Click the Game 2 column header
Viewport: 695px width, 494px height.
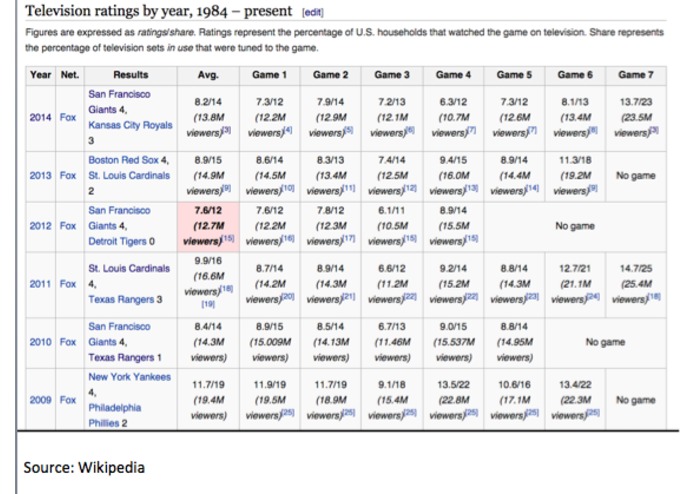(x=331, y=75)
